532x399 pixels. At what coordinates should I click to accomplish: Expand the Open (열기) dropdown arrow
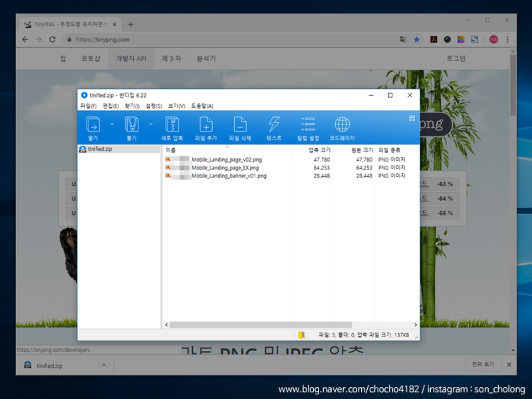pos(112,124)
